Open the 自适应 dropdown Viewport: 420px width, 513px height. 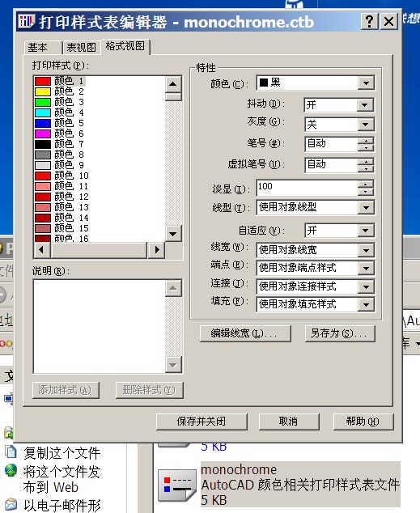coord(365,231)
